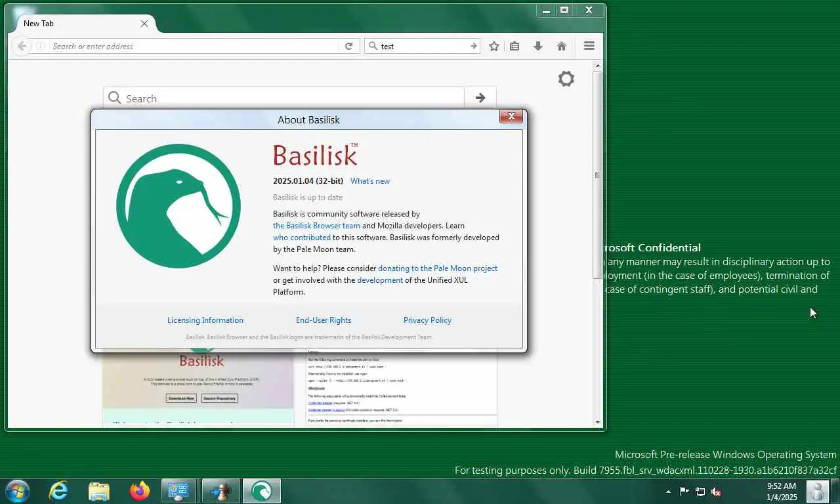
Task: Switch to Basilisk taskbar button
Action: pos(262,491)
